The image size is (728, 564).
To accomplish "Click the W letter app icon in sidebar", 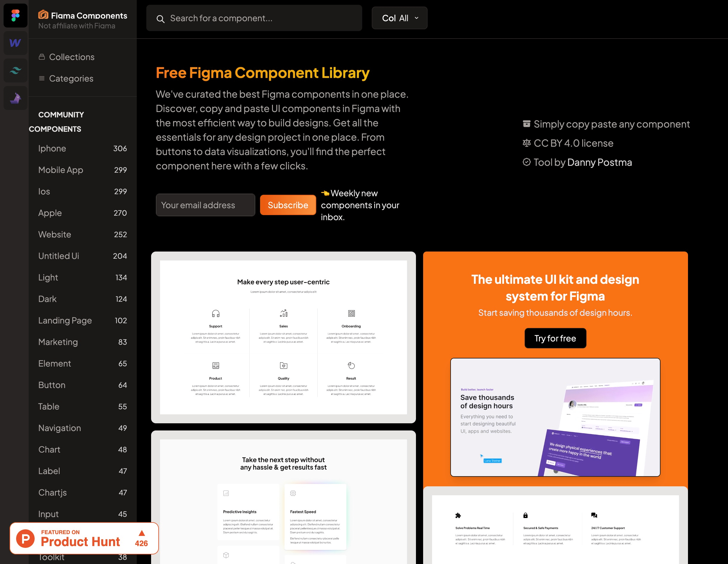I will pos(15,42).
